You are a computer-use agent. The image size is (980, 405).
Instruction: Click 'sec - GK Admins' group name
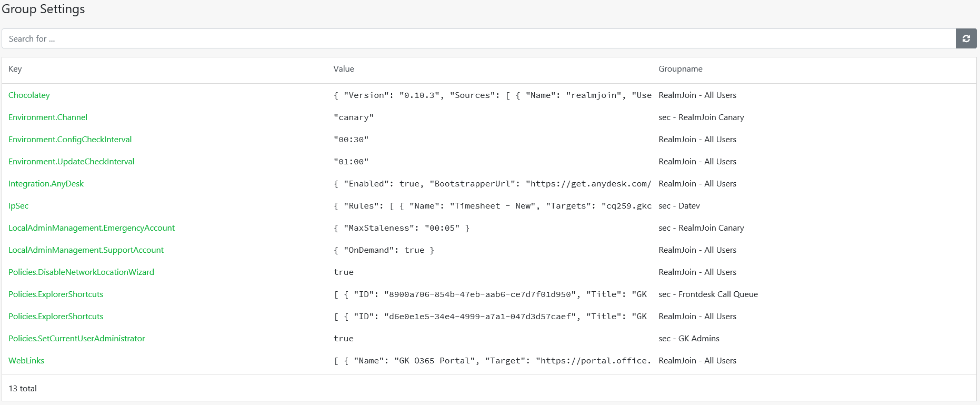688,339
